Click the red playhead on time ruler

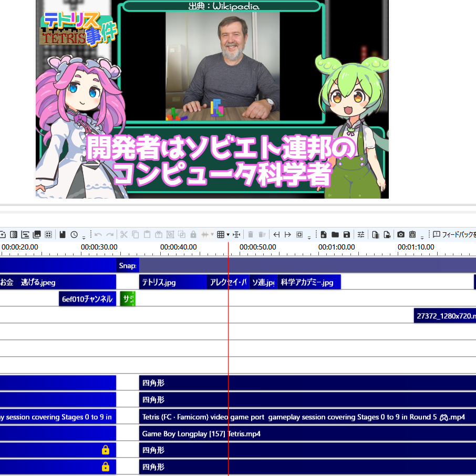[x=229, y=249]
